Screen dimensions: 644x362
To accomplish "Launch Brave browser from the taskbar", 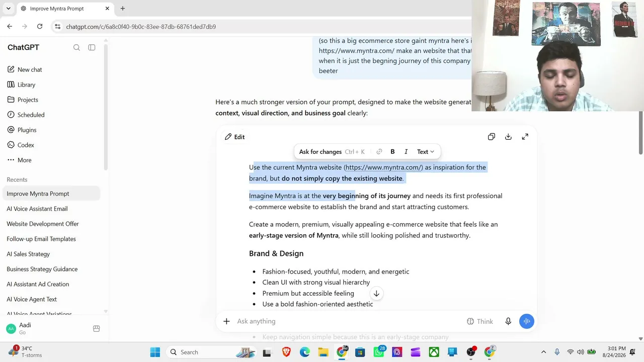I will 286,352.
